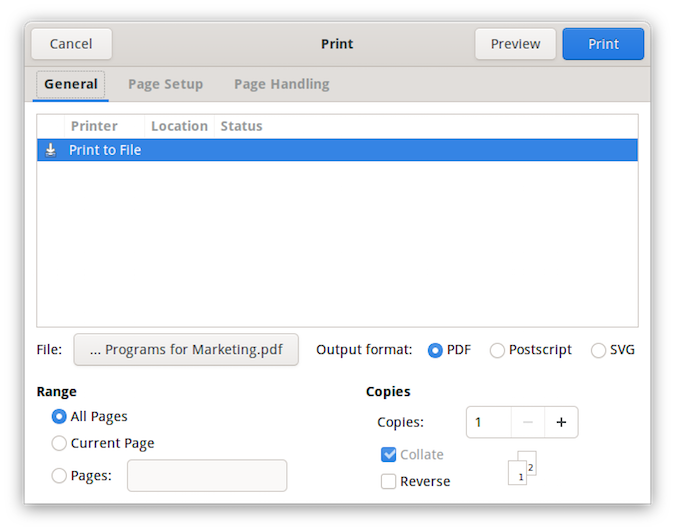
Task: Select the Postscript output format
Action: pos(497,350)
